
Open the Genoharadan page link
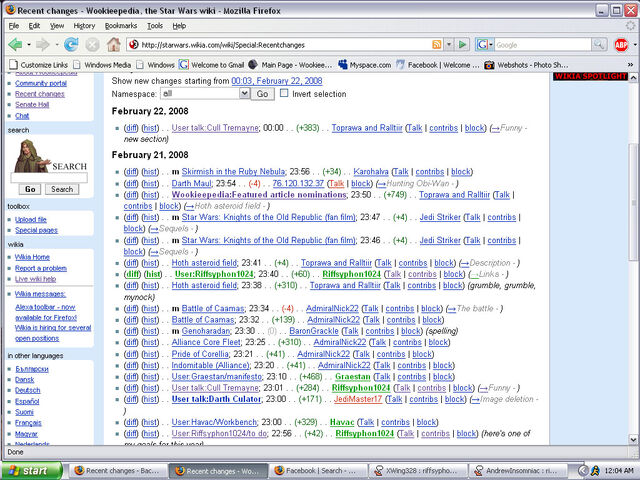[x=206, y=331]
